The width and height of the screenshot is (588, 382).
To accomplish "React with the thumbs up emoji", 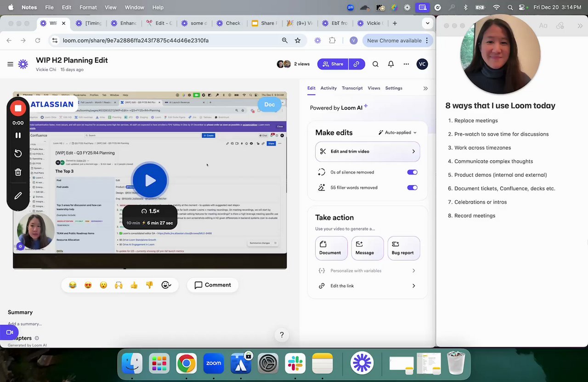I will [x=134, y=285].
